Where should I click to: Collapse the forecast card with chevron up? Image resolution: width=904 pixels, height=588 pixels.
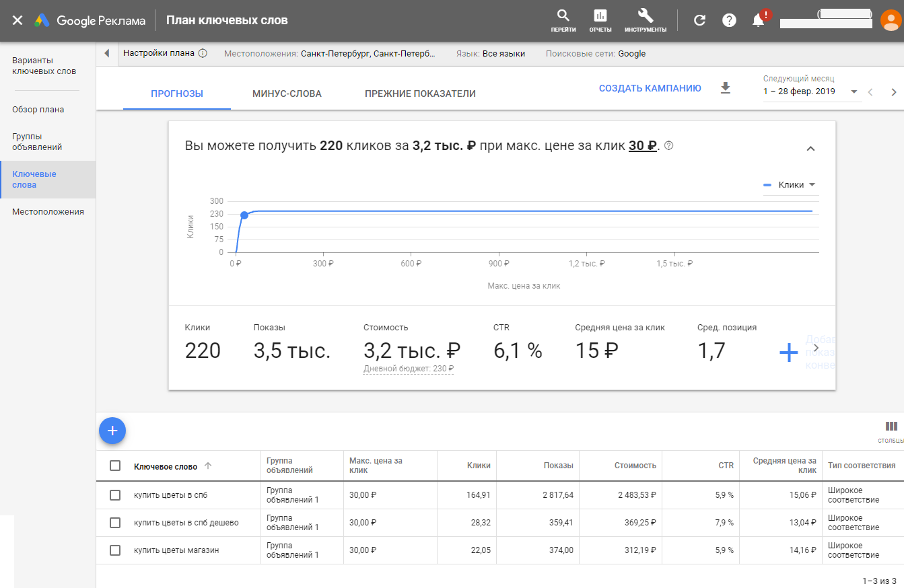(810, 149)
